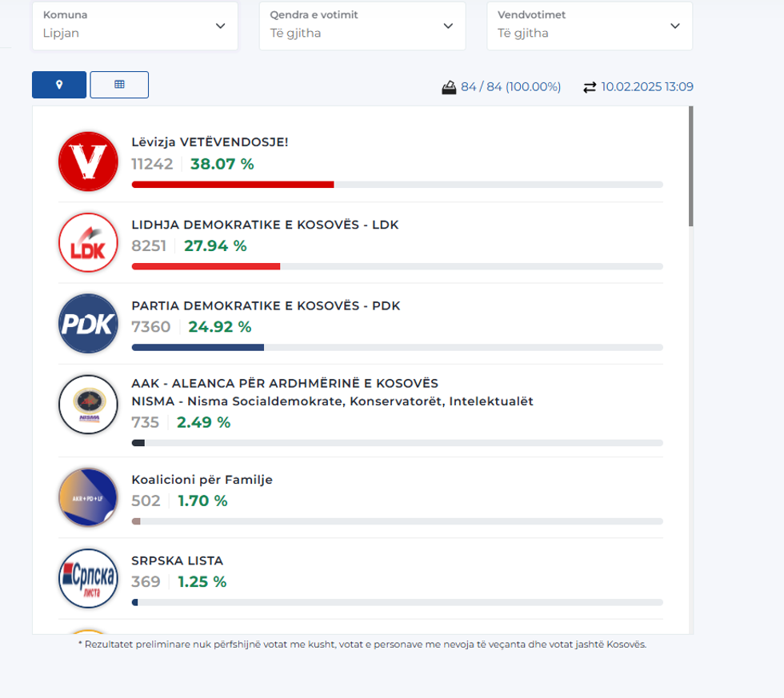Click the PDK party logo
This screenshot has width=784, height=698.
(88, 324)
